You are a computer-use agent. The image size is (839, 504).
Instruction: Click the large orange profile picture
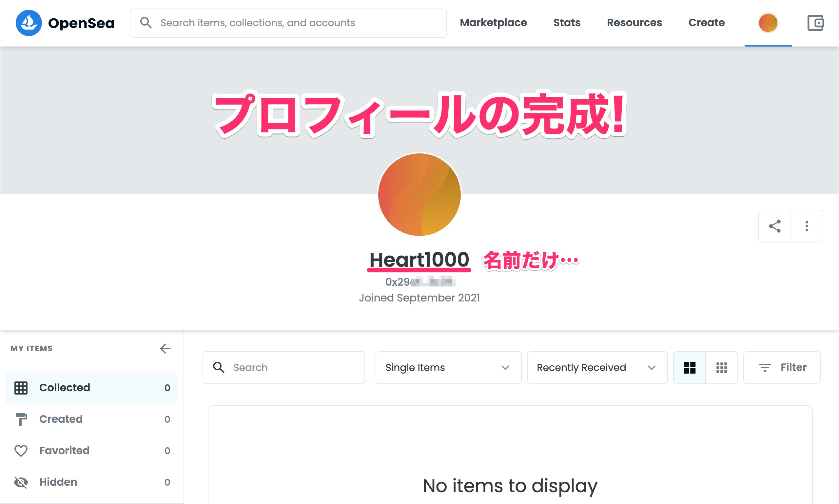pos(419,194)
